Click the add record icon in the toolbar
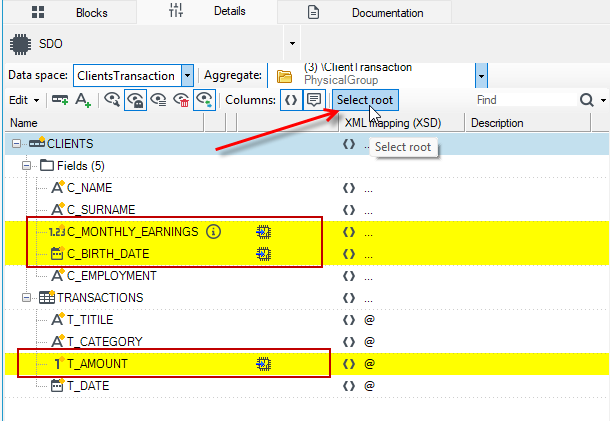The height and width of the screenshot is (421, 610). (60, 100)
